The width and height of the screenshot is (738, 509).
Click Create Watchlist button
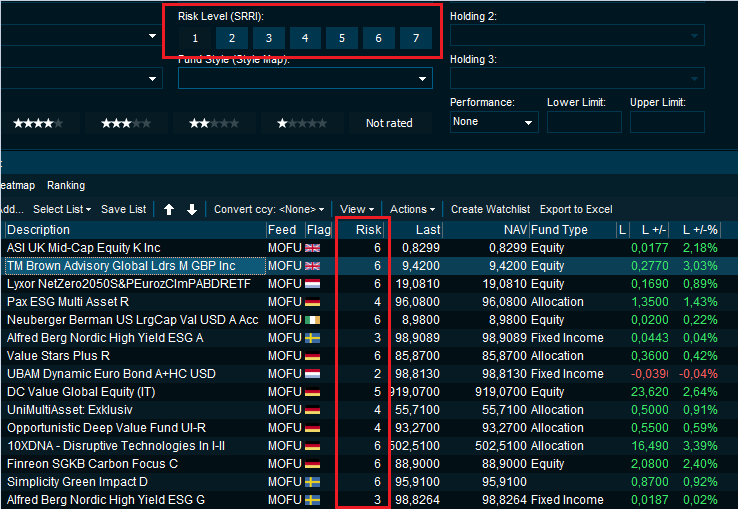click(490, 209)
